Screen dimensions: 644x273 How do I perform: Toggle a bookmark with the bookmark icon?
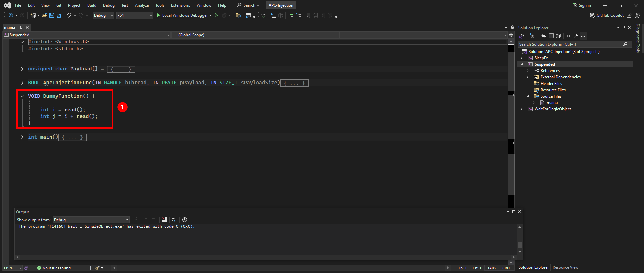pyautogui.click(x=308, y=15)
